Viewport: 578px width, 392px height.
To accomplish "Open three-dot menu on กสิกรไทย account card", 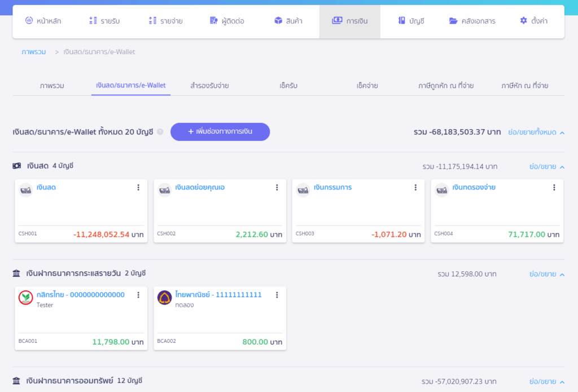I will point(138,295).
